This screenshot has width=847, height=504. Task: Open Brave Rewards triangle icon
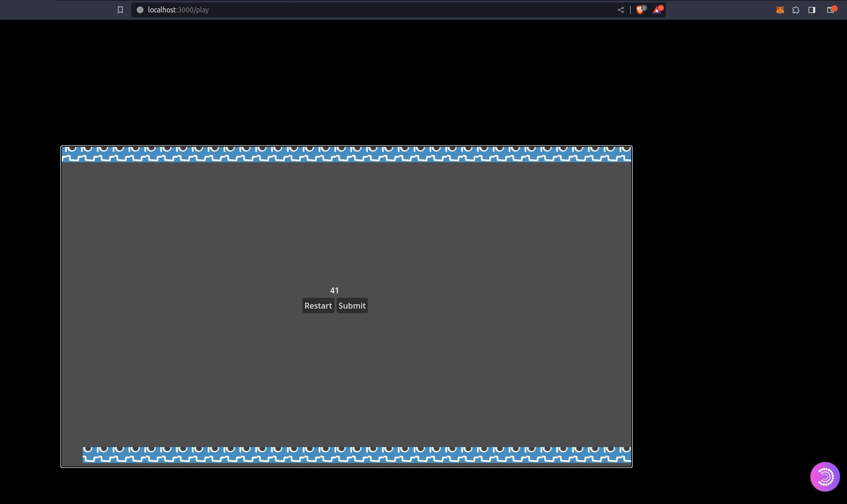tap(657, 10)
